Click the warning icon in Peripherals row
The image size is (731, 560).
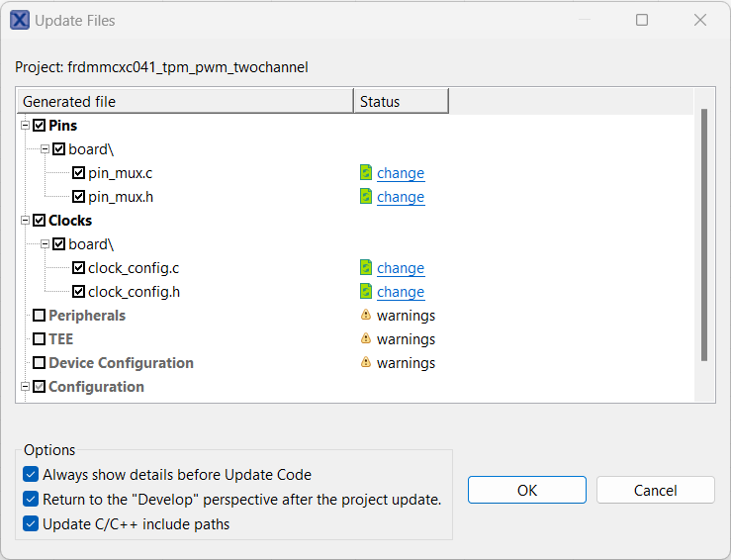point(366,316)
